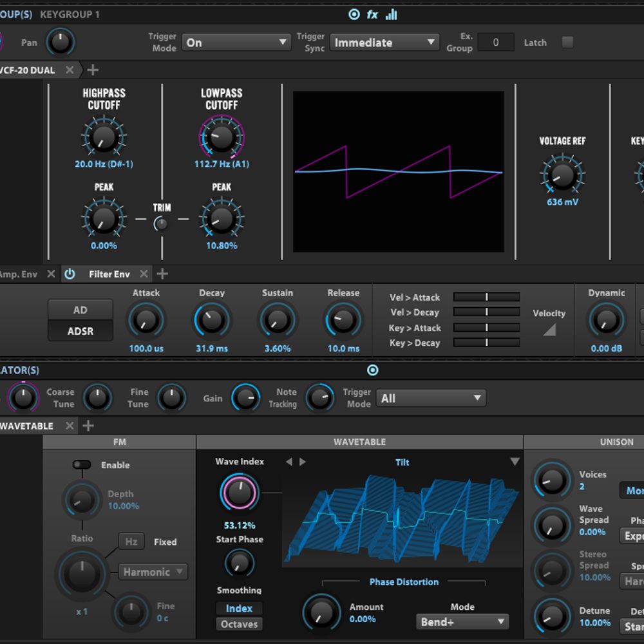Open the keygroup Trigger Mode dropdown set to On
The height and width of the screenshot is (644, 644).
(x=236, y=43)
